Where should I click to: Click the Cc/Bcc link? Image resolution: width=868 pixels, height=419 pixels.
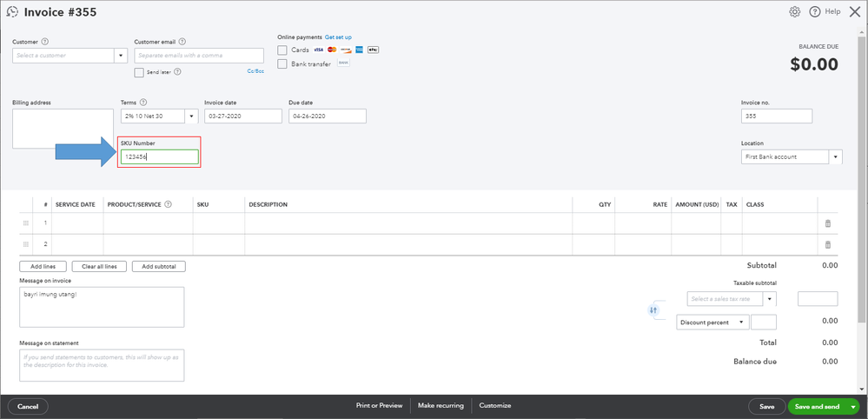point(255,71)
